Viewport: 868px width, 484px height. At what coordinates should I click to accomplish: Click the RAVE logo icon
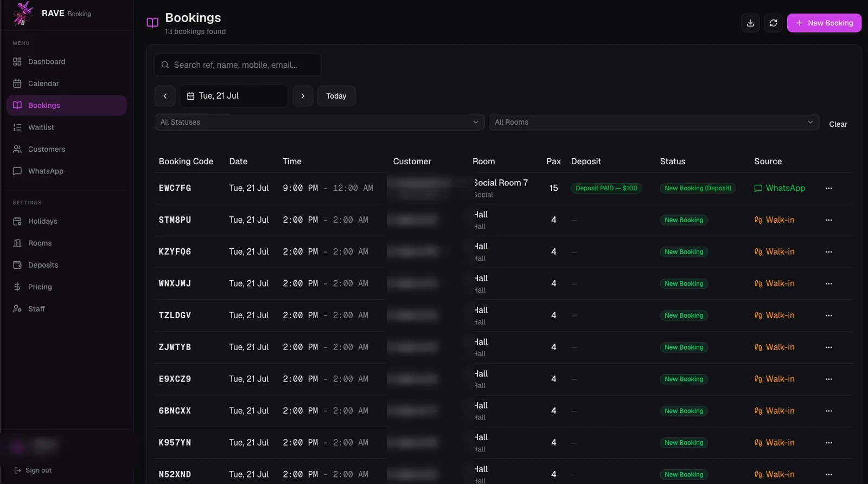click(23, 14)
